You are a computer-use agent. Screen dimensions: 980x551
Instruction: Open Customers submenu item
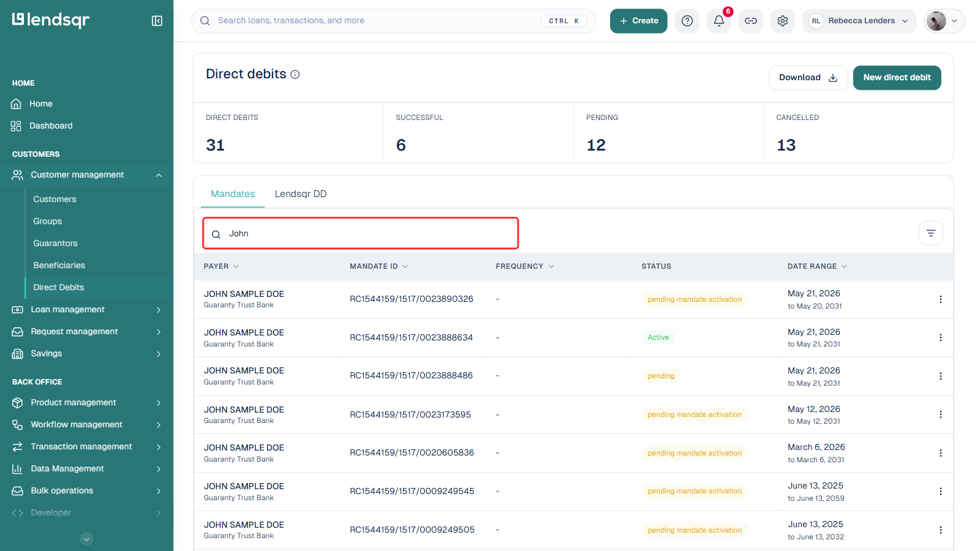pyautogui.click(x=55, y=200)
